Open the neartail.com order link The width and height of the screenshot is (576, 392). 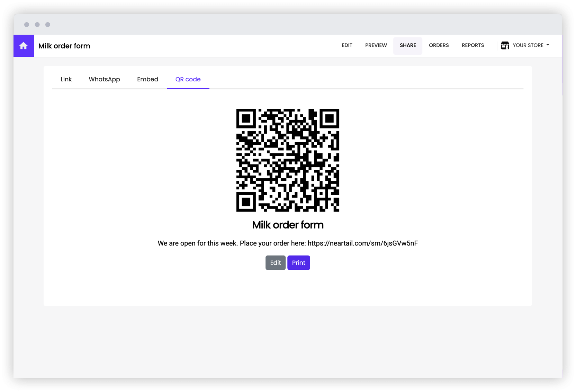363,243
